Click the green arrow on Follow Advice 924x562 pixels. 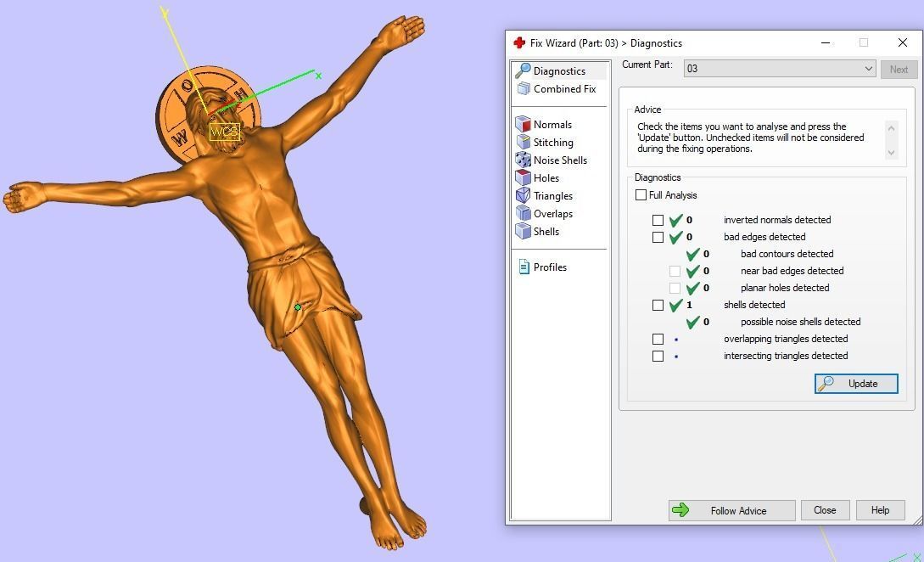coord(680,510)
